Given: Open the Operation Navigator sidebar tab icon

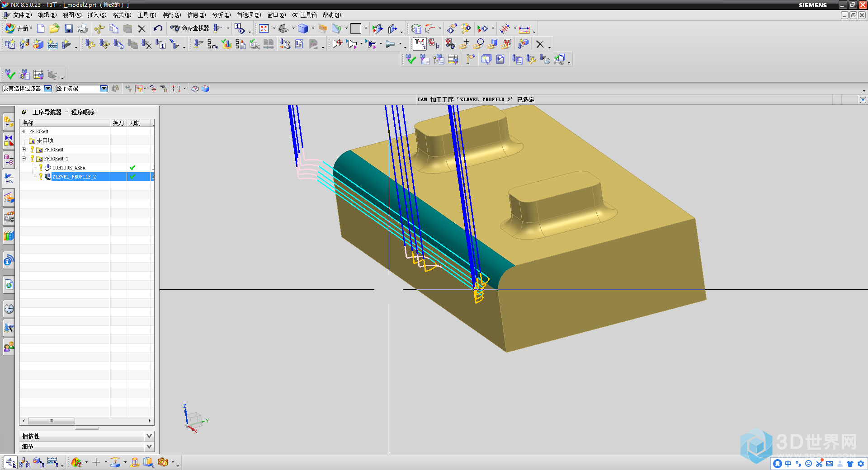Looking at the screenshot, I should click(9, 178).
